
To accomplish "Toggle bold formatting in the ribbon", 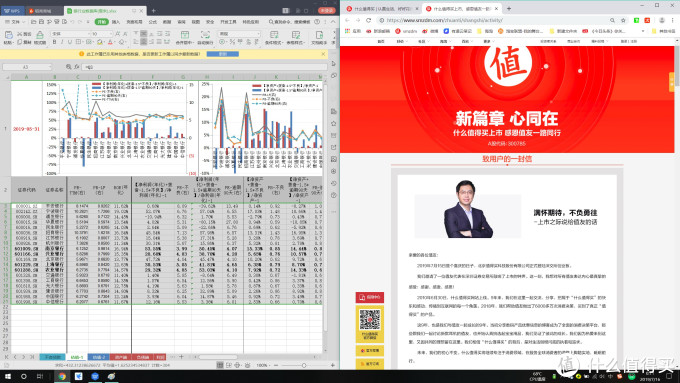I will pyautogui.click(x=54, y=42).
